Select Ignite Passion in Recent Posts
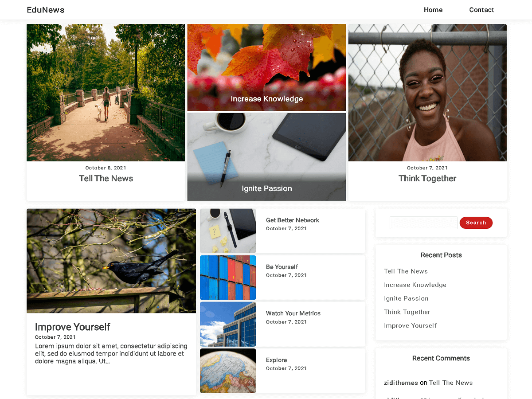Viewport: 532px width, 399px height. pos(406,298)
